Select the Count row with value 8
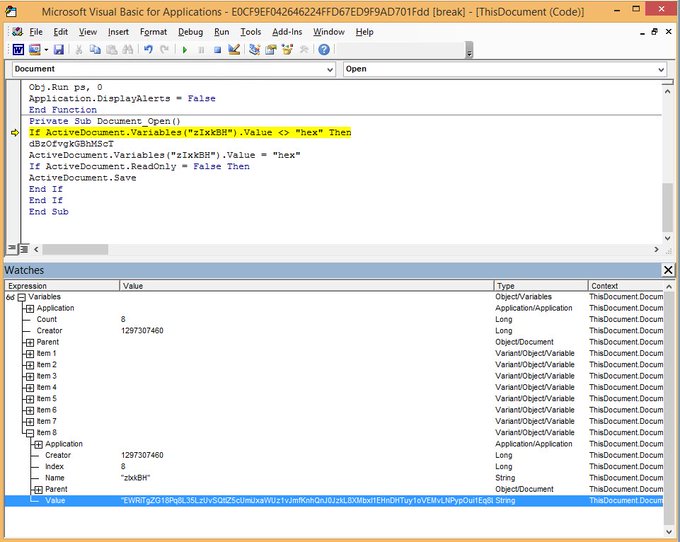Viewport: 680px width, 542px height. pos(333,319)
